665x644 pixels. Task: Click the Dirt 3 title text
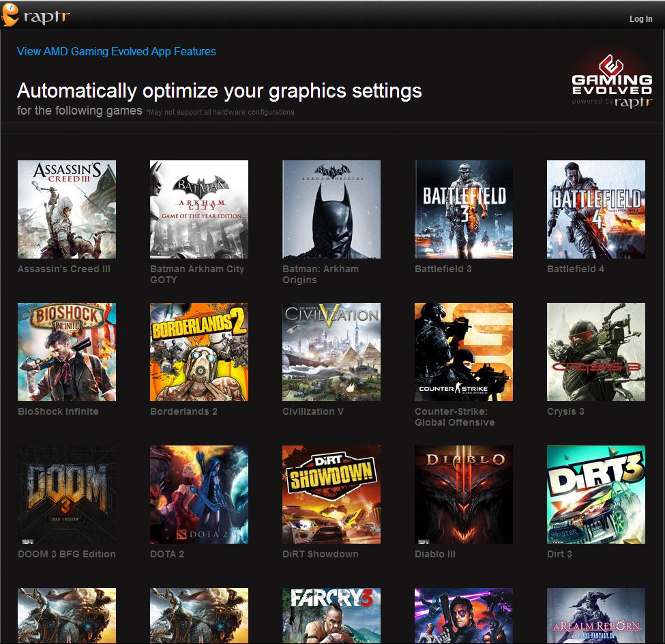[559, 554]
